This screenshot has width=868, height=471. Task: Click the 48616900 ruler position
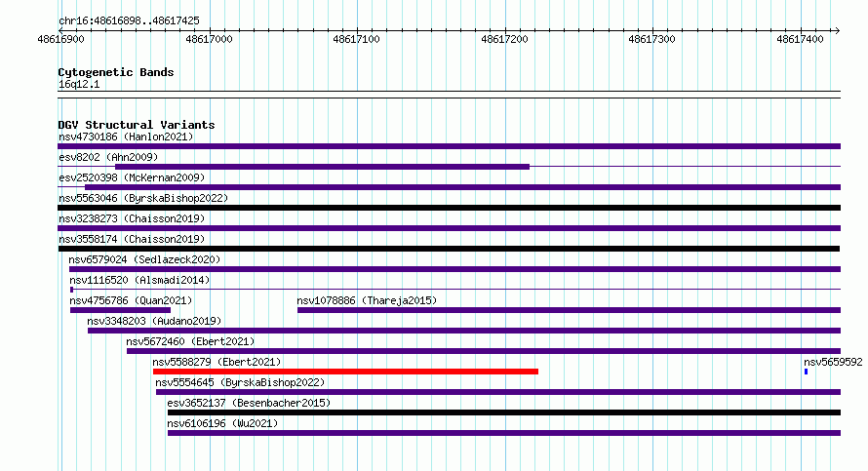click(60, 39)
